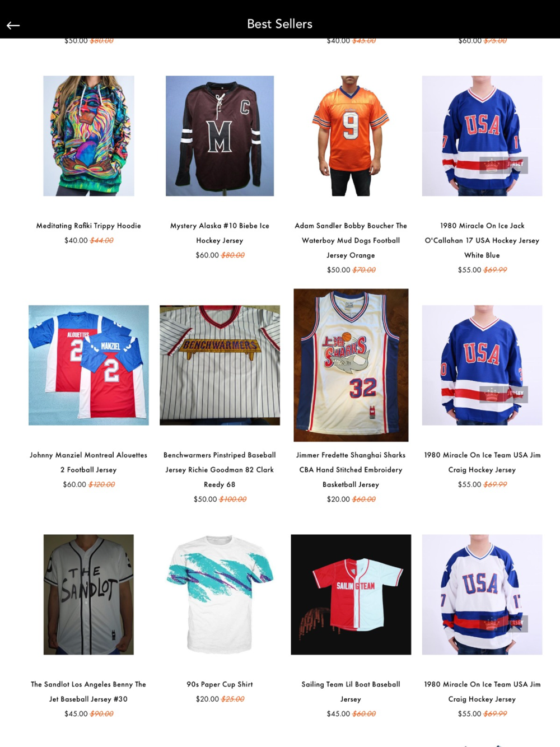560x747 pixels.
Task: Select the orange Mud Dogs number 9 jersey
Action: [x=351, y=136]
